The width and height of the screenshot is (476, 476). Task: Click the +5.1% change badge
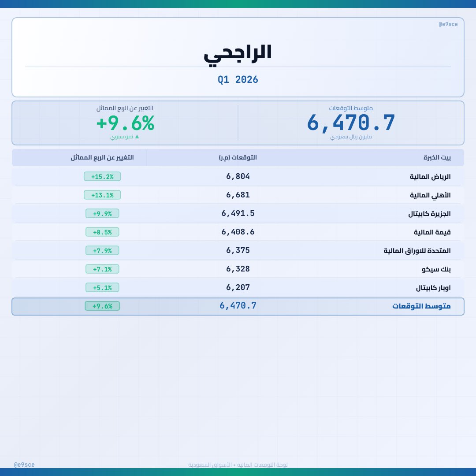102,287
